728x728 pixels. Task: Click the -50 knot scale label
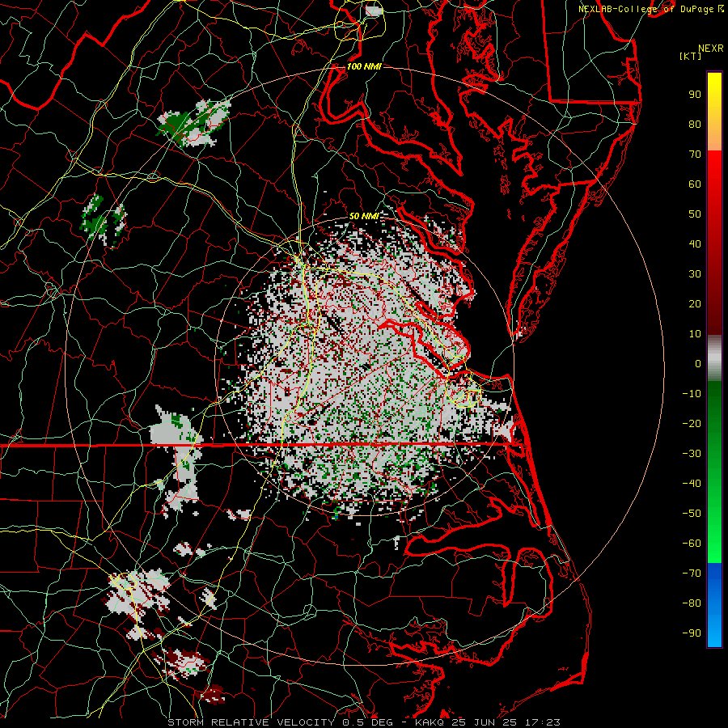click(692, 514)
